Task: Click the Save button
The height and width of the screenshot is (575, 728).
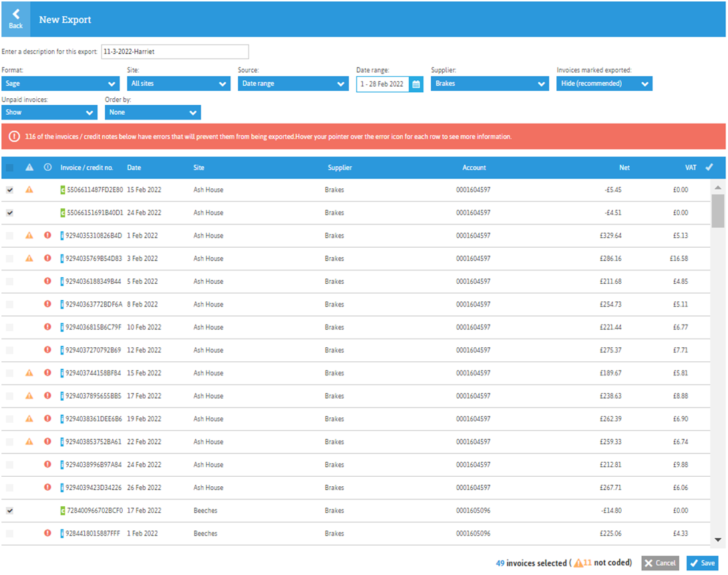Action: click(x=703, y=563)
